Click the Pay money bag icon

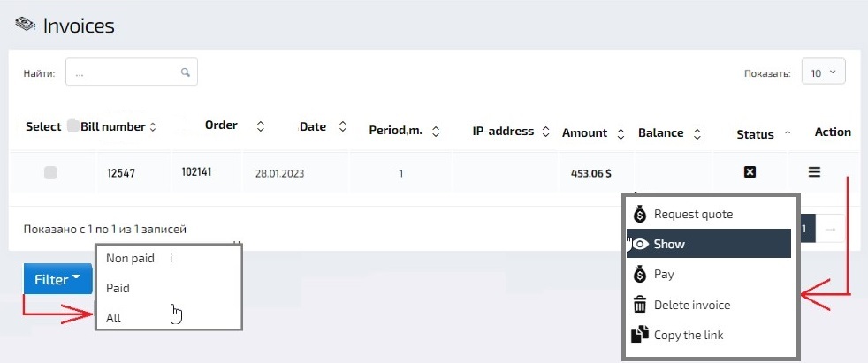(640, 275)
